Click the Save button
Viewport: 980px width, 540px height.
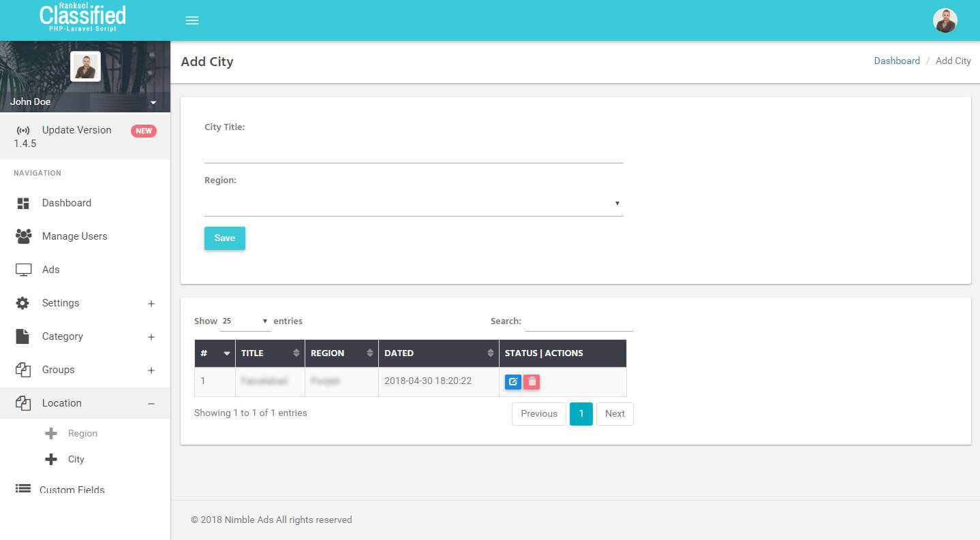(224, 238)
